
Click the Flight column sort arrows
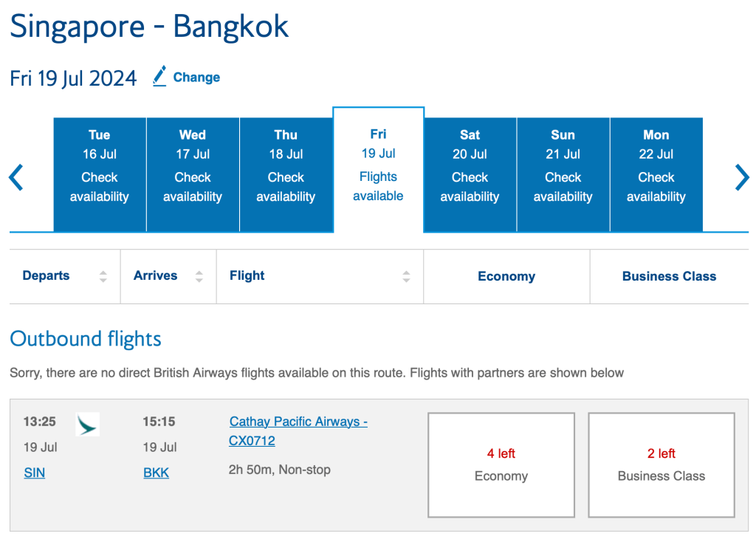click(x=406, y=275)
